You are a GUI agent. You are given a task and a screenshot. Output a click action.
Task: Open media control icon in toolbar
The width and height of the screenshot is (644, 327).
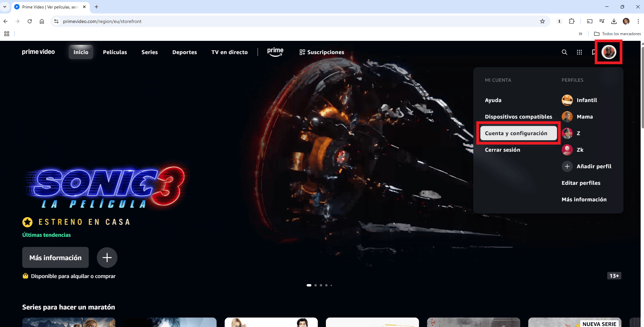[x=602, y=21]
